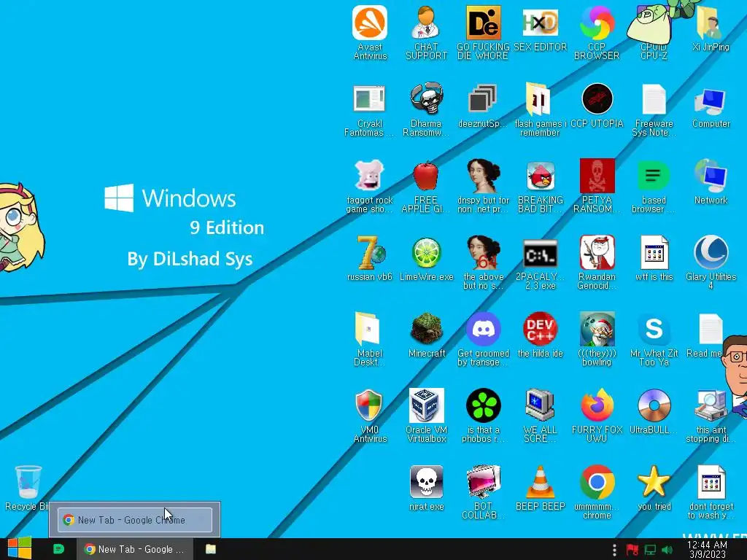The image size is (747, 560).
Task: Open the Network desktop icon
Action: (x=711, y=176)
